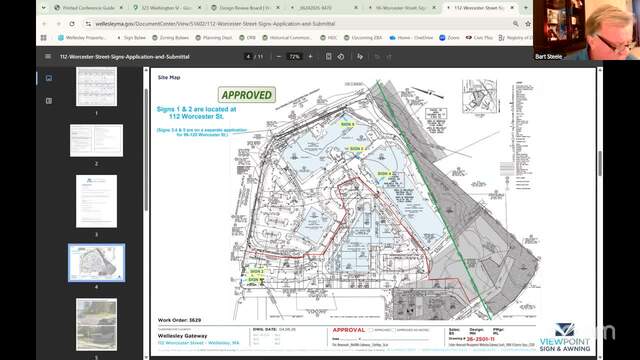The image size is (640, 360).
Task: Open the Planning Dept. bookmark
Action: tap(214, 38)
